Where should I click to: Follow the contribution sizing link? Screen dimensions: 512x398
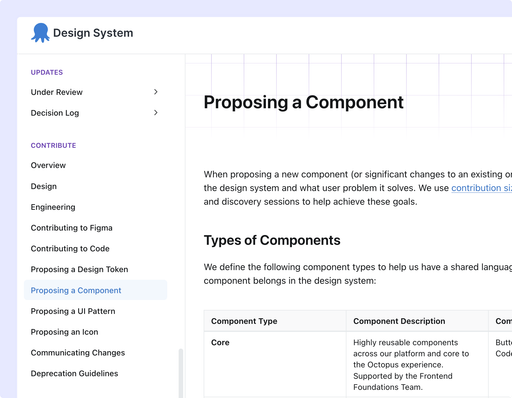coord(481,188)
